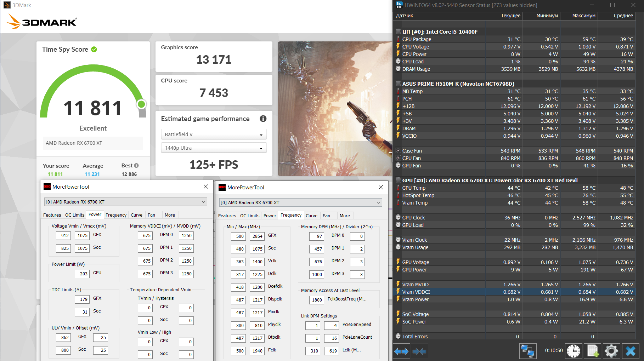This screenshot has height=361, width=644.
Task: Click the Максимум column header
Action: pyautogui.click(x=579, y=16)
